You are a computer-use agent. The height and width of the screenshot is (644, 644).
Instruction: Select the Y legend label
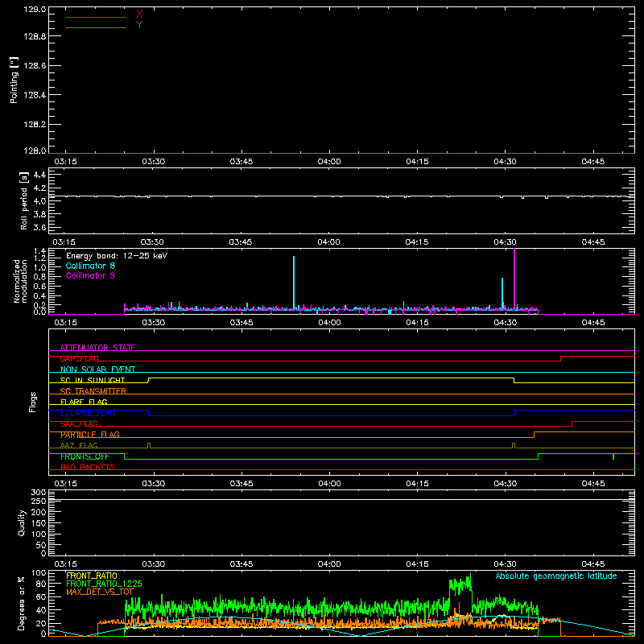(x=139, y=25)
